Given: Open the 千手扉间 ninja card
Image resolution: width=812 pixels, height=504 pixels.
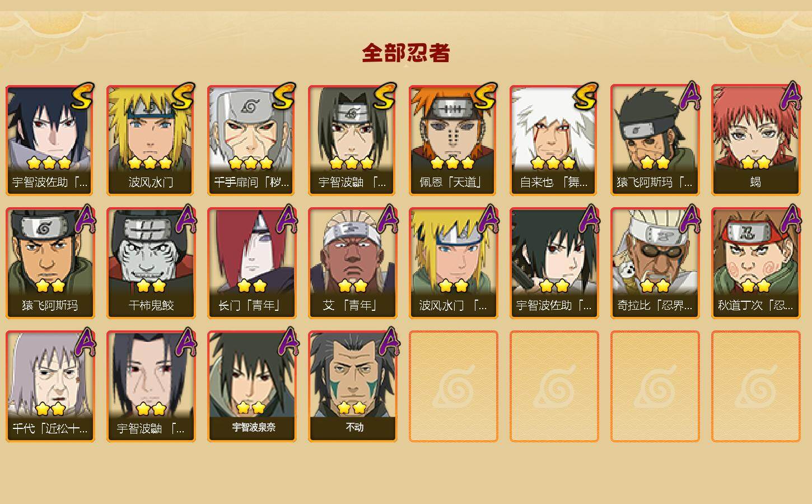Looking at the screenshot, I should (251, 139).
